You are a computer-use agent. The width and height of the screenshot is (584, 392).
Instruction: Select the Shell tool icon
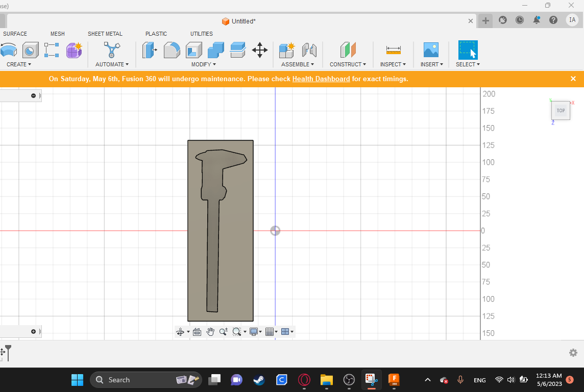193,50
